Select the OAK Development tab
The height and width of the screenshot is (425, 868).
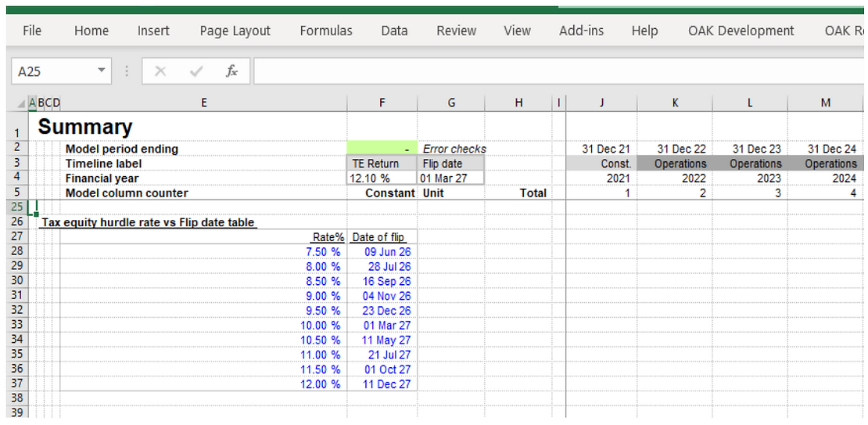click(741, 31)
